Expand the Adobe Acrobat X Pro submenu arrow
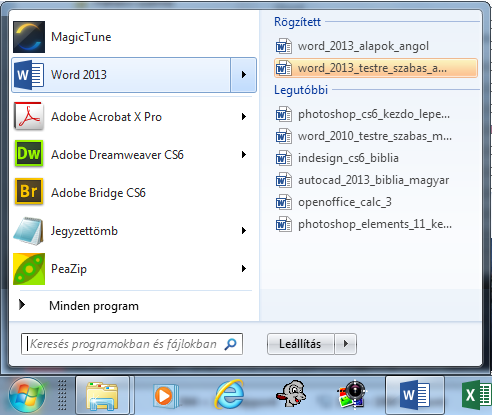The width and height of the screenshot is (492, 415). pyautogui.click(x=244, y=117)
